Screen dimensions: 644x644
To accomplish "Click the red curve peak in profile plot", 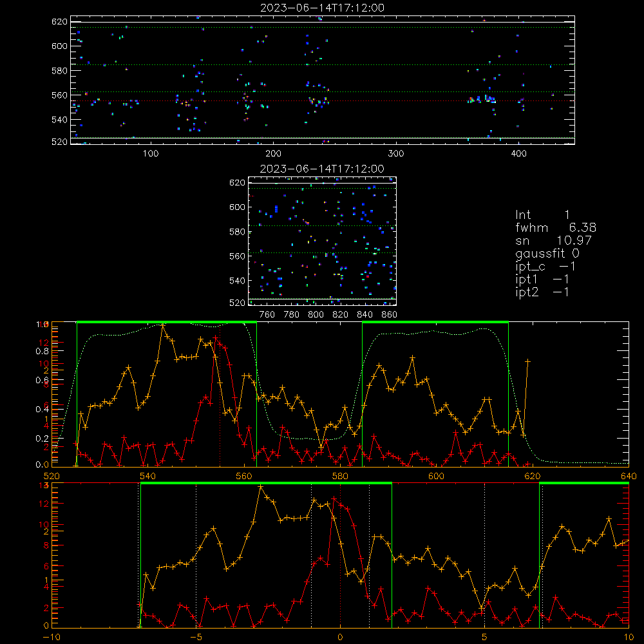I will [216, 337].
